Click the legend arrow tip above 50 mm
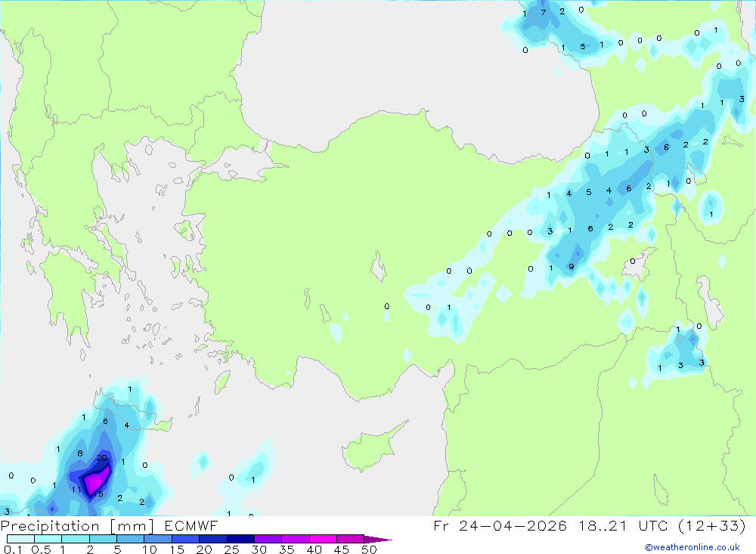 click(x=378, y=540)
